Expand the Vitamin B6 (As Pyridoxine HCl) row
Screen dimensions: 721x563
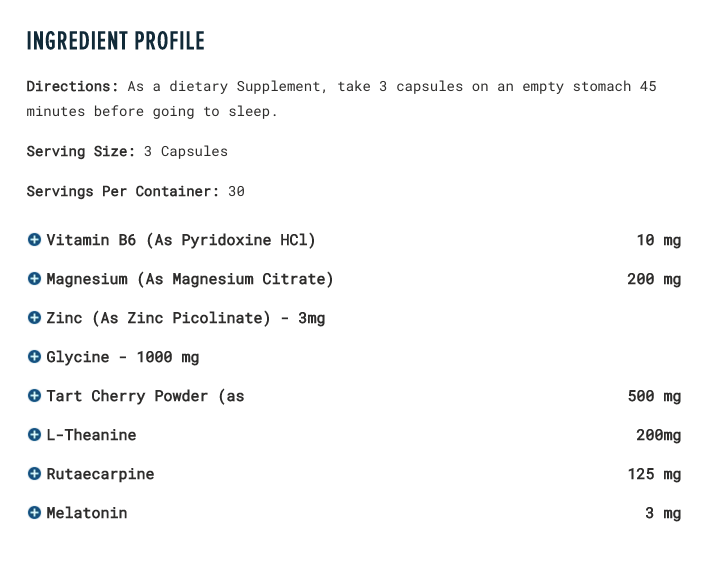180,240
